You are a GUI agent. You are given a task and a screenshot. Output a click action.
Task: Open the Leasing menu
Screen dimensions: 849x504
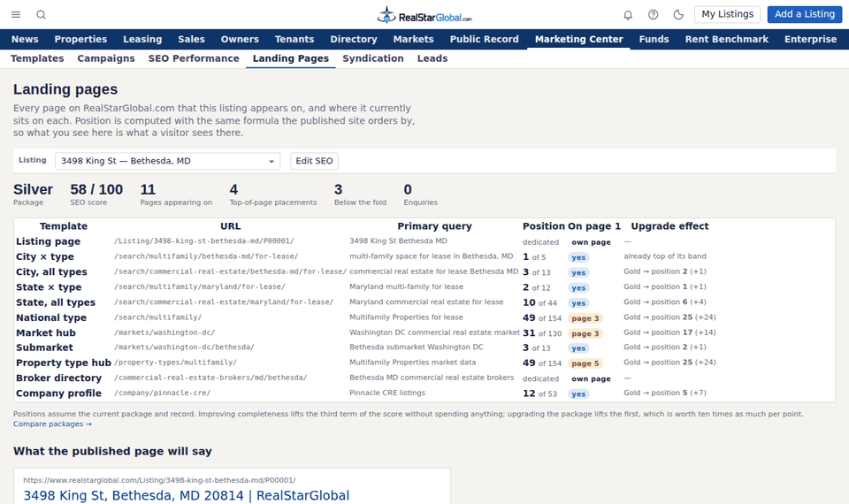pyautogui.click(x=142, y=39)
